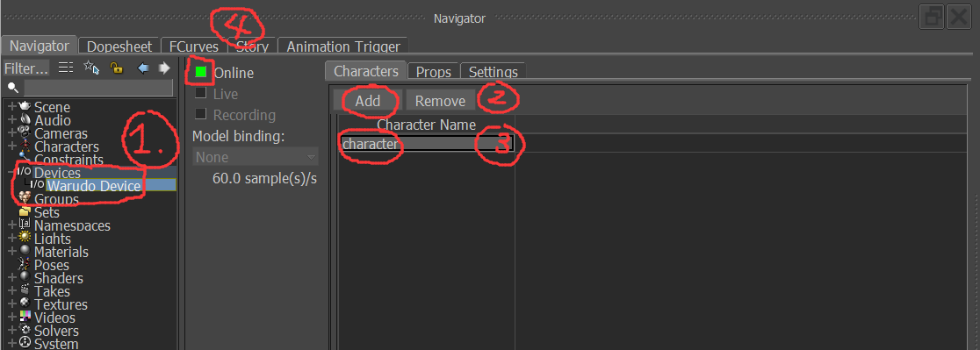Image resolution: width=980 pixels, height=350 pixels.
Task: Click the Add button
Action: (x=367, y=101)
